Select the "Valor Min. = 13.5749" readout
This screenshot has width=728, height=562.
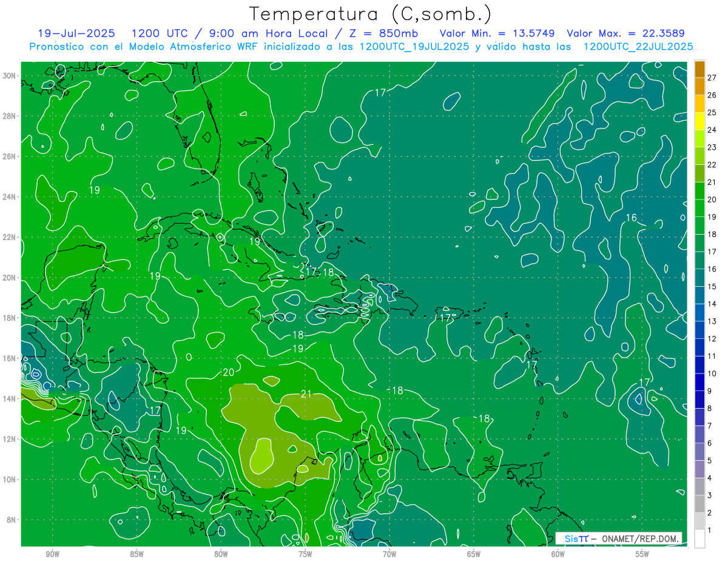(497, 33)
